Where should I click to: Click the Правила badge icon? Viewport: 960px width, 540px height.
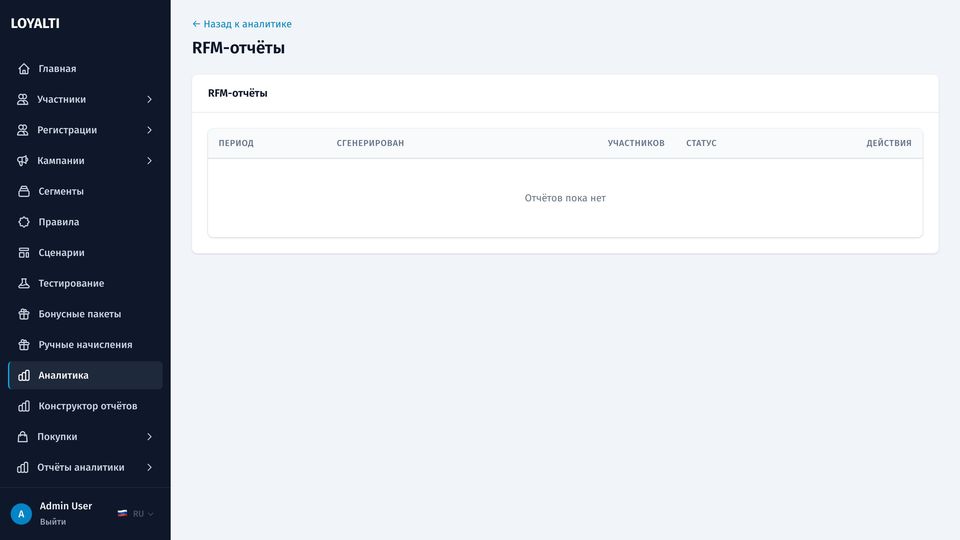pyautogui.click(x=24, y=222)
